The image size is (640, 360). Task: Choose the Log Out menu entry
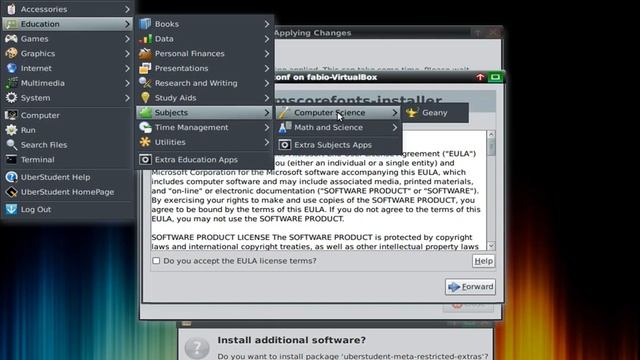(x=67, y=209)
